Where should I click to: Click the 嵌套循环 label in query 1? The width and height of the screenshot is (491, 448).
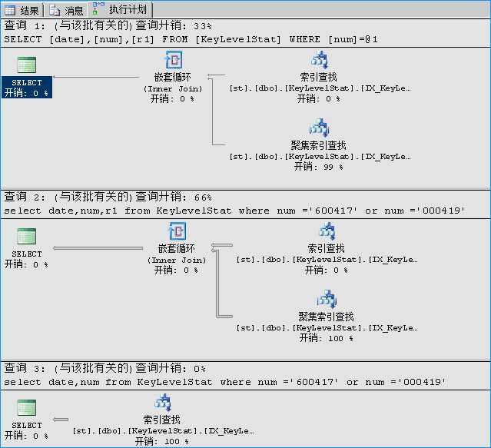click(x=173, y=77)
